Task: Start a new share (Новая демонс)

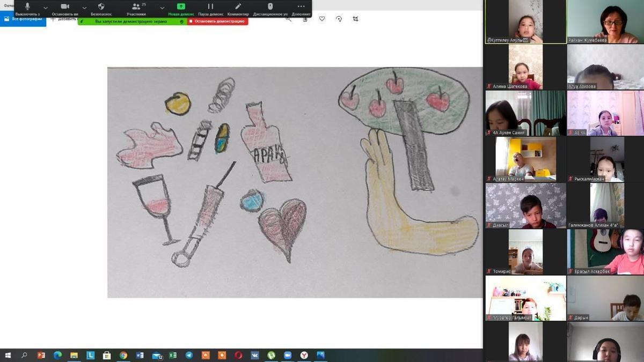Action: [181, 7]
